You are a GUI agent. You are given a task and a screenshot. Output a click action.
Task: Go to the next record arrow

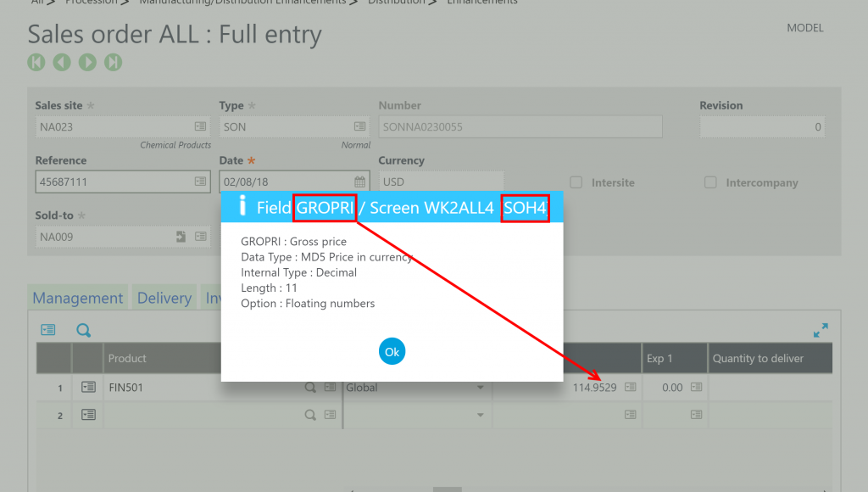(87, 62)
